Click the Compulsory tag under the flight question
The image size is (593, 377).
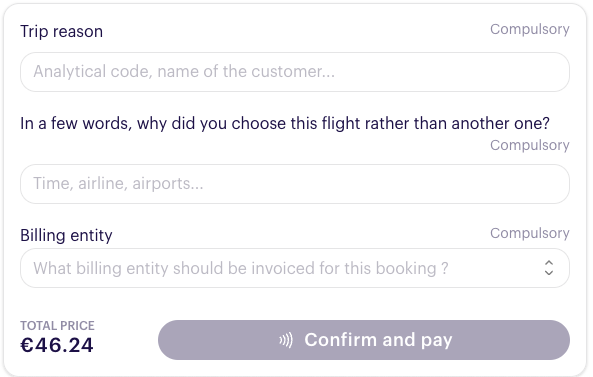point(530,146)
